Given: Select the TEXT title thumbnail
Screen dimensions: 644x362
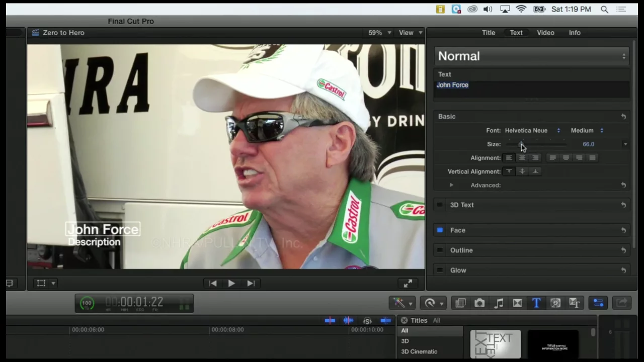Looking at the screenshot, I should point(496,344).
